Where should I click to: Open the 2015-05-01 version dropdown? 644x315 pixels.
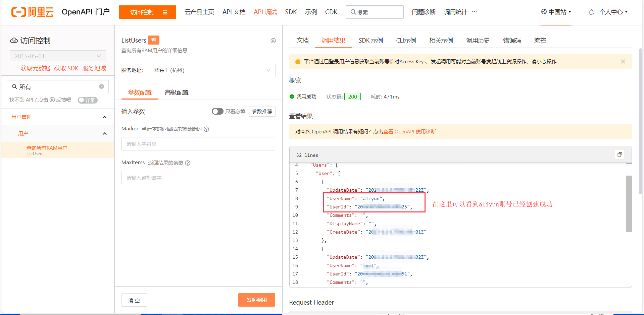[58, 56]
